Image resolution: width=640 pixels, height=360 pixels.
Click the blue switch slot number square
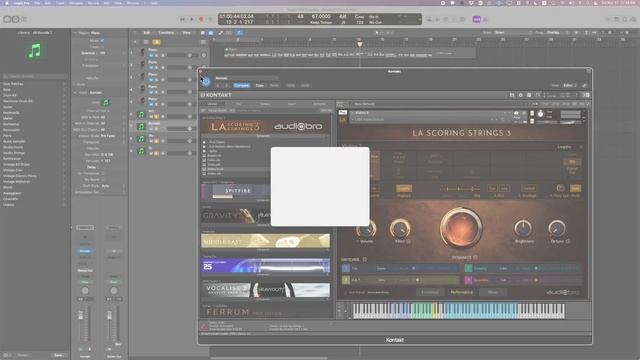(x=346, y=268)
